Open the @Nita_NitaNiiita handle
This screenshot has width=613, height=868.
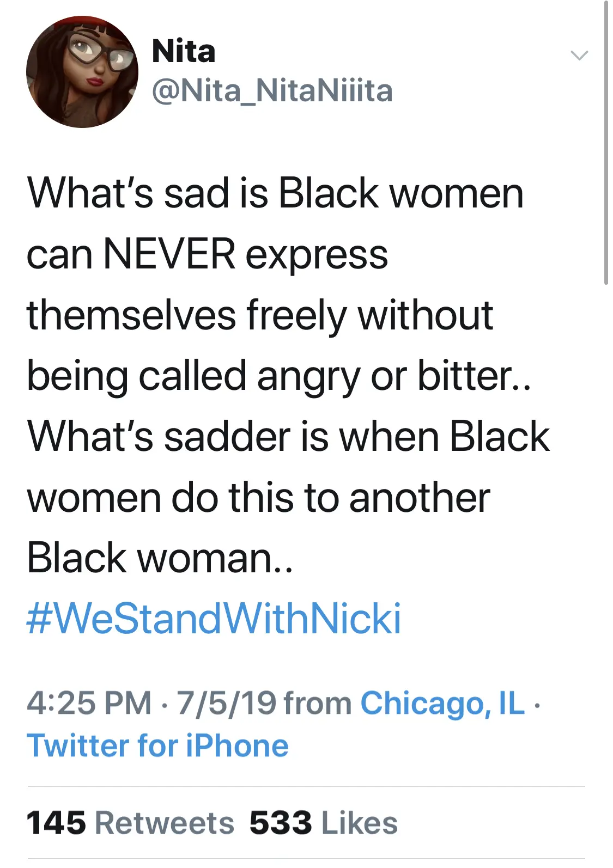(x=272, y=90)
